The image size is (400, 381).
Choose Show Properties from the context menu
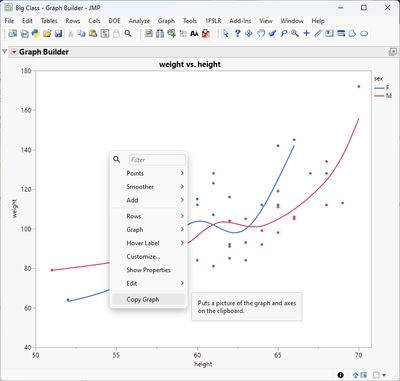[149, 270]
